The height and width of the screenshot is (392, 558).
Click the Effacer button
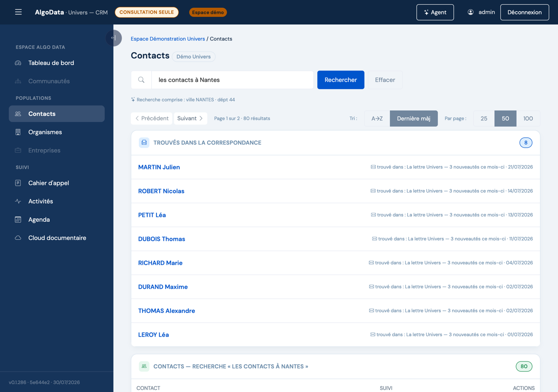(x=385, y=80)
